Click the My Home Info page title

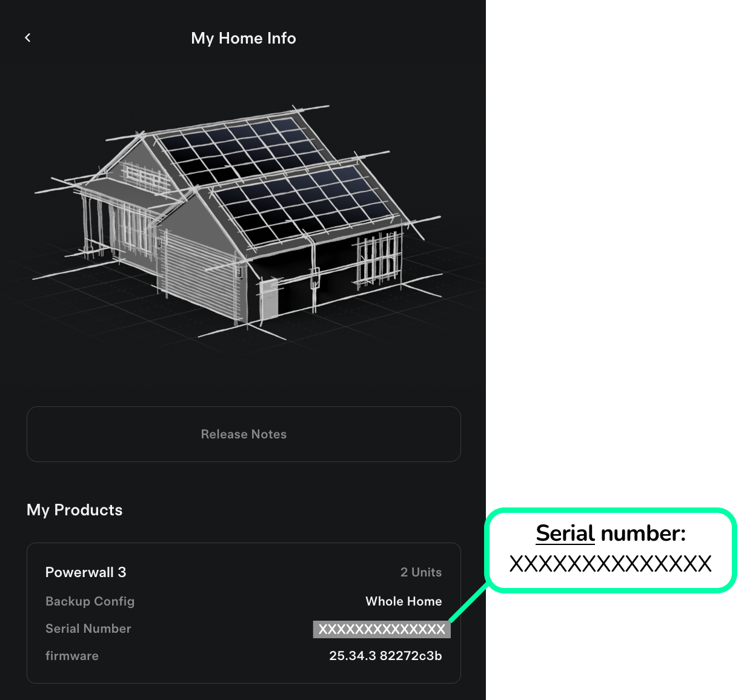click(244, 38)
